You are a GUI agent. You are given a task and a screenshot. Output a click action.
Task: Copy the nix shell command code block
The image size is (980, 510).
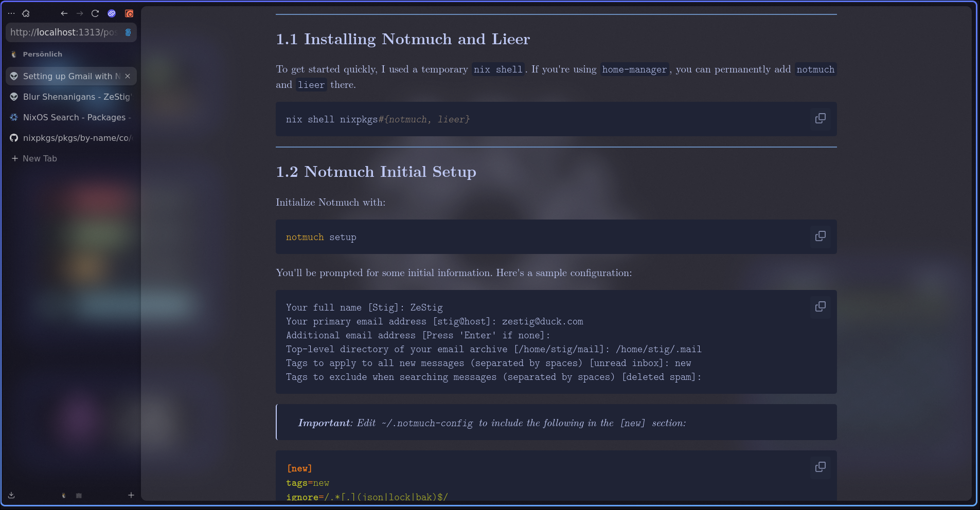(x=820, y=119)
